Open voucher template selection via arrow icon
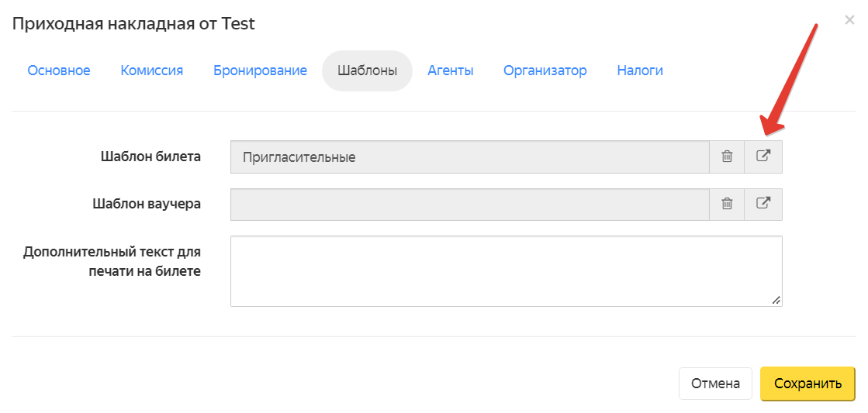The height and width of the screenshot is (413, 868). 763,204
